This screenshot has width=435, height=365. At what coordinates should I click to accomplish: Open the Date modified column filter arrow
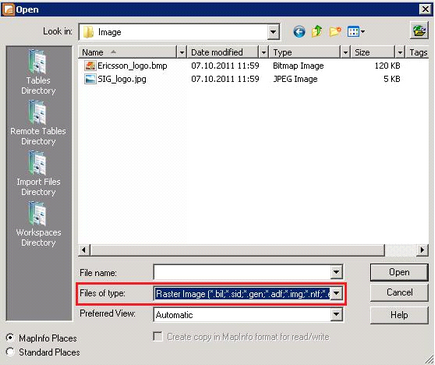[264, 52]
